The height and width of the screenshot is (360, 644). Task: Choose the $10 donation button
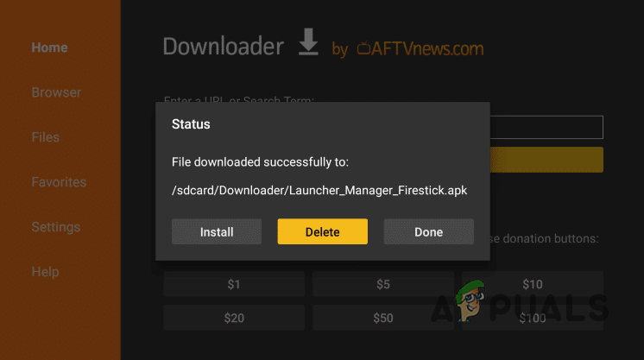(533, 284)
